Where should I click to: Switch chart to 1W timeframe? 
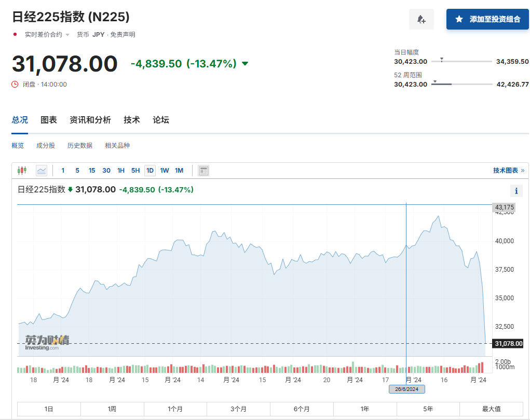coord(165,170)
